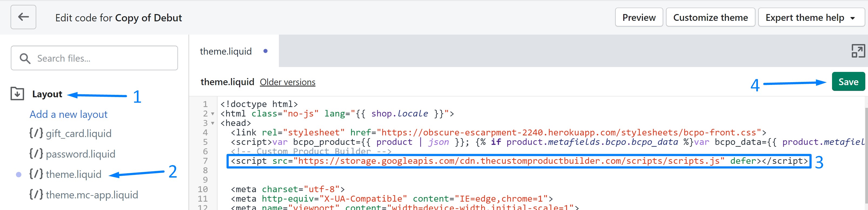The height and width of the screenshot is (210, 868).
Task: Click the password.liquid code file icon
Action: [36, 154]
